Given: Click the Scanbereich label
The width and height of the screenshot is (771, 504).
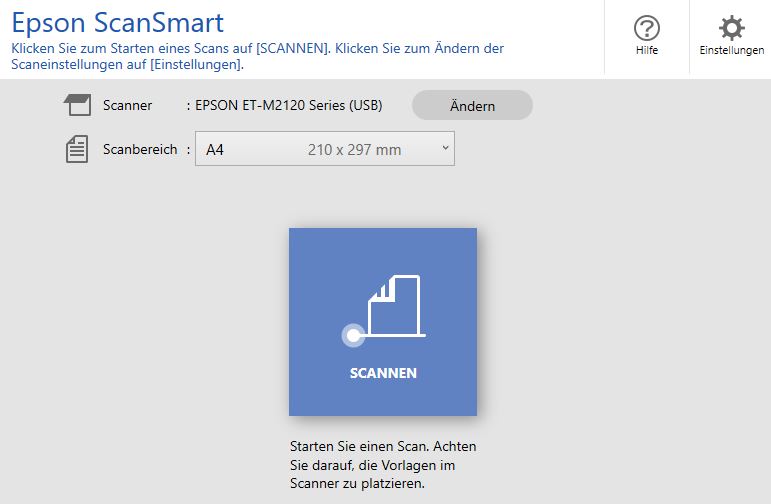Looking at the screenshot, I should (140, 149).
